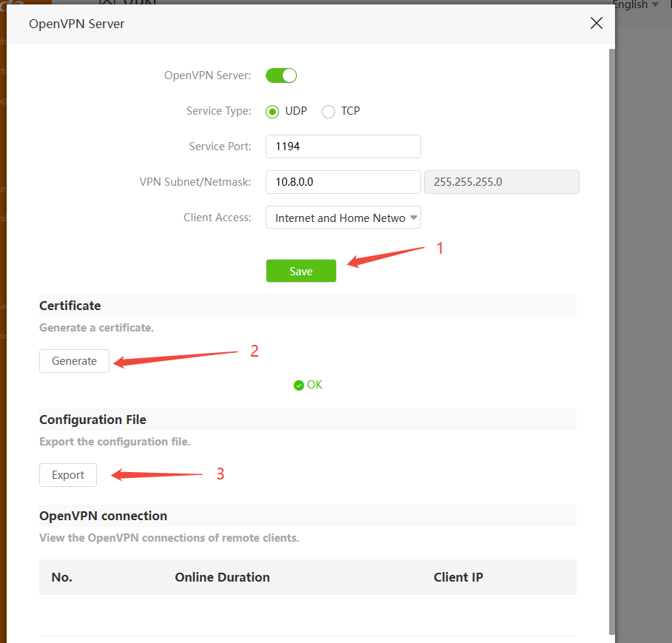Export the configuration file
Image resolution: width=672 pixels, height=643 pixels.
[68, 475]
